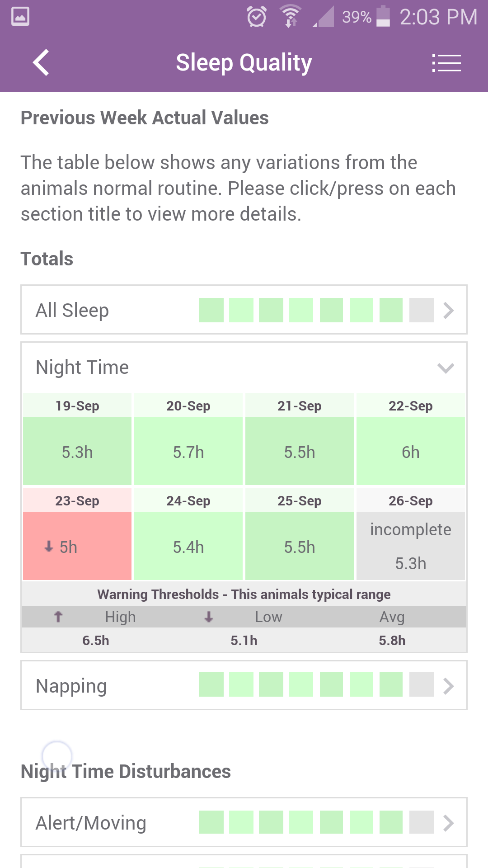
Task: Tap the back arrow in header
Action: [41, 62]
